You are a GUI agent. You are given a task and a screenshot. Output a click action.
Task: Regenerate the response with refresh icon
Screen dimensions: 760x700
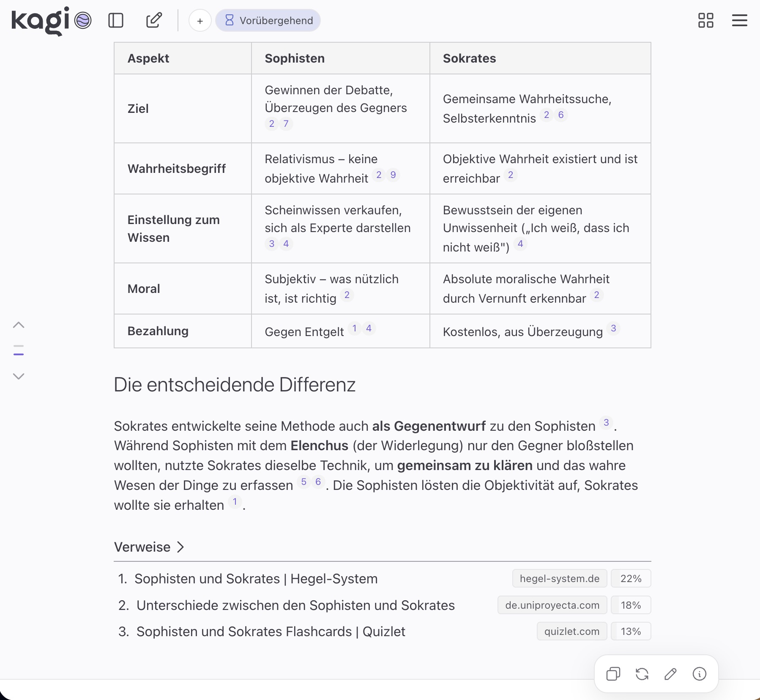click(642, 674)
